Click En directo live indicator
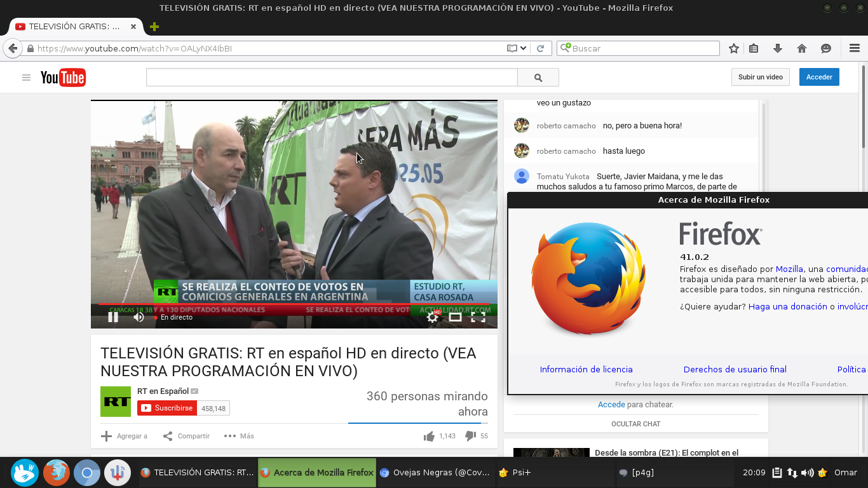Image resolution: width=868 pixels, height=488 pixels. coord(173,317)
